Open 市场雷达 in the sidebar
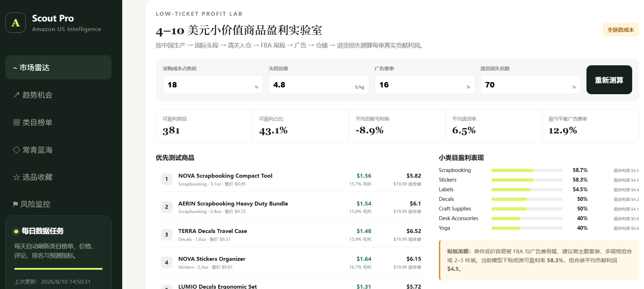644x289 pixels. click(x=58, y=67)
